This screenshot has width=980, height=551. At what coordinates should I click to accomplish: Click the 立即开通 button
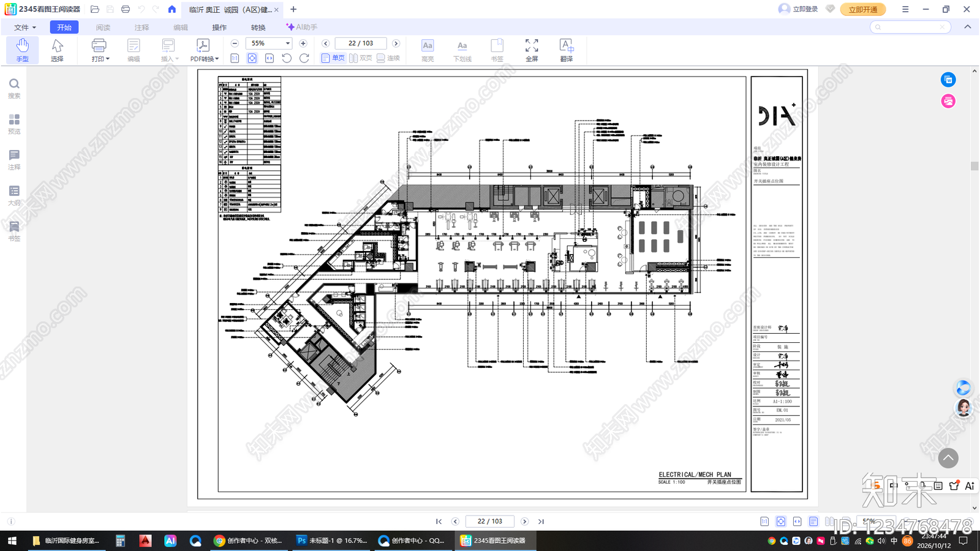(863, 9)
